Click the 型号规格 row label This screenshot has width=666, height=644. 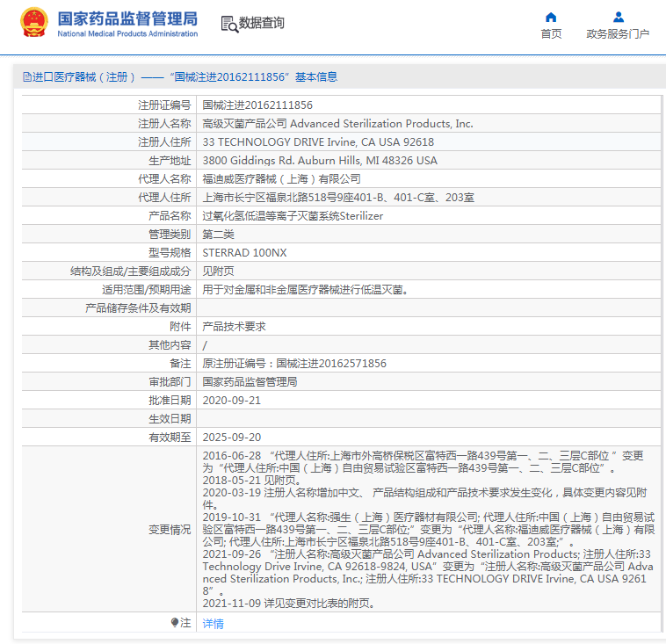coord(170,253)
